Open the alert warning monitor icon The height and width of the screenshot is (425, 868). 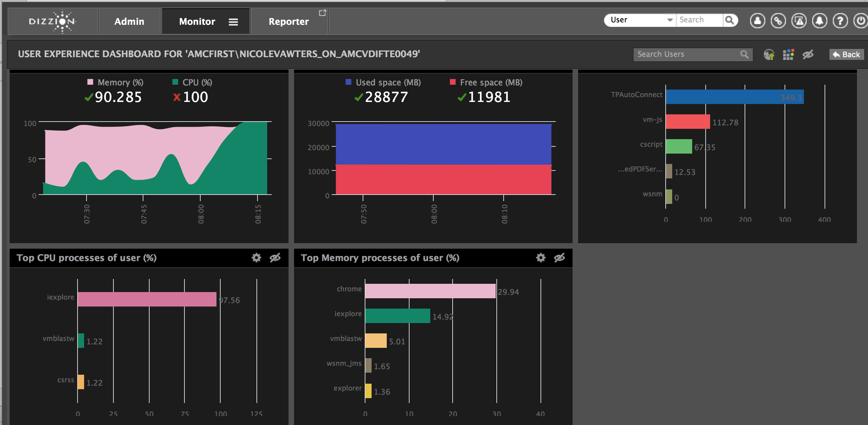click(799, 21)
